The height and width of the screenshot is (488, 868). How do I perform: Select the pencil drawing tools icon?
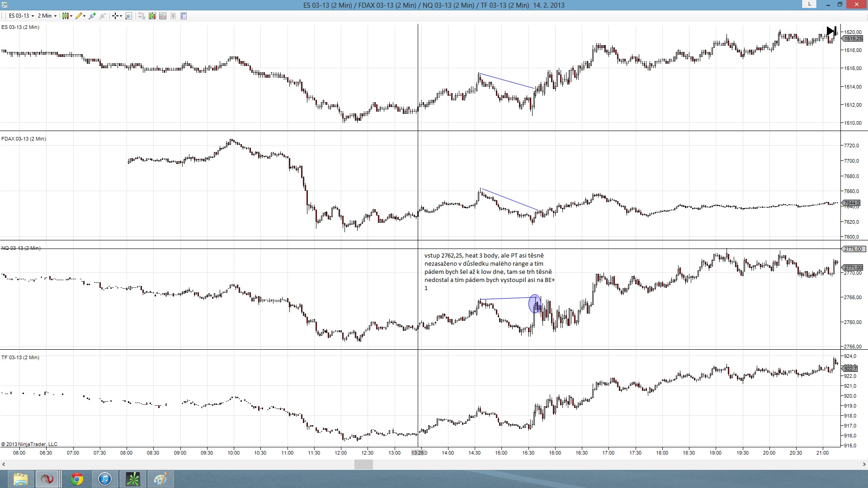(x=80, y=16)
